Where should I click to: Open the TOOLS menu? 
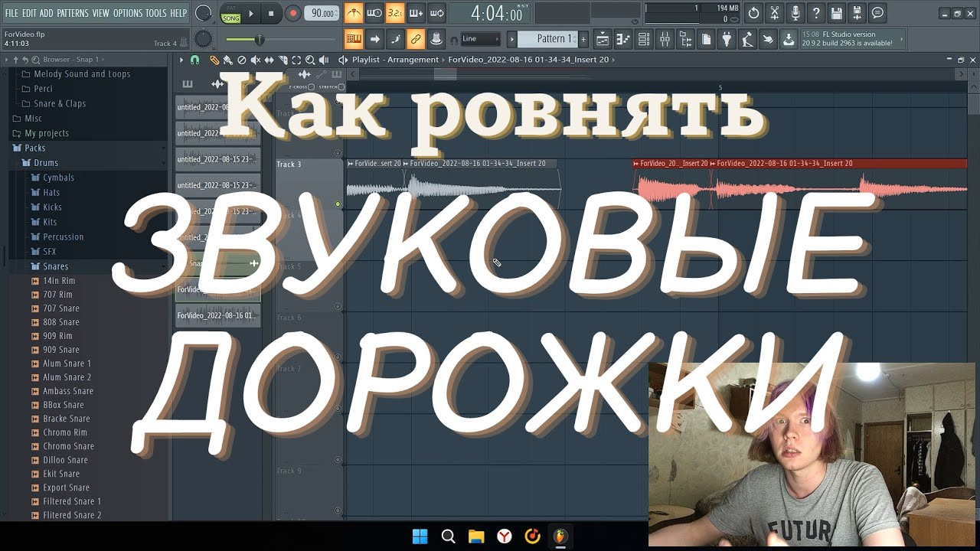tap(156, 13)
